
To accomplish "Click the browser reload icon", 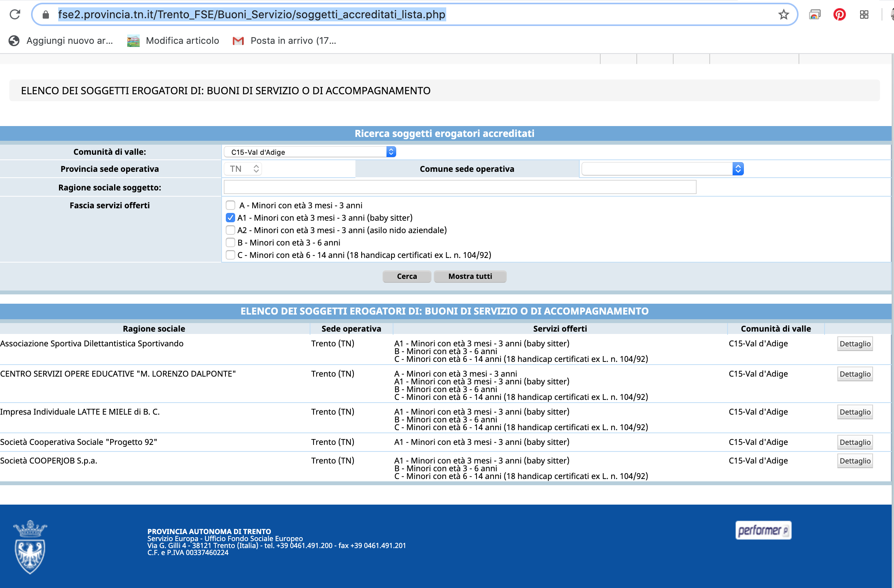I will 15,15.
